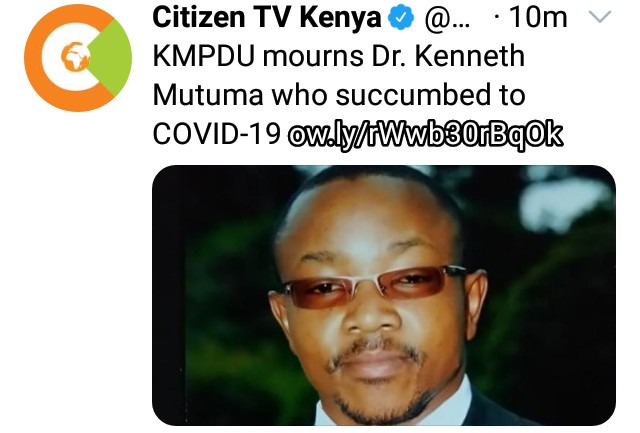
Task: Click the line 'Mutuma who succumbed to'
Action: (339, 95)
